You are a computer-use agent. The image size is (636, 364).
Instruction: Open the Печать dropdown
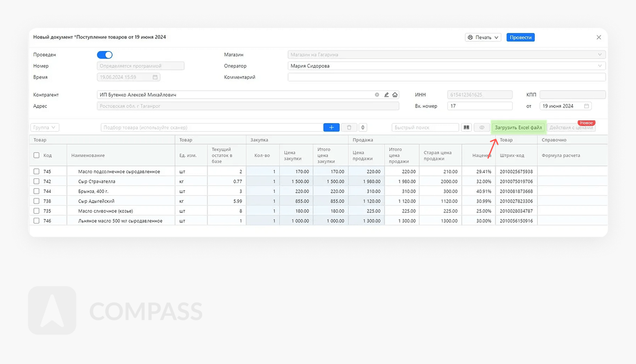(x=483, y=37)
